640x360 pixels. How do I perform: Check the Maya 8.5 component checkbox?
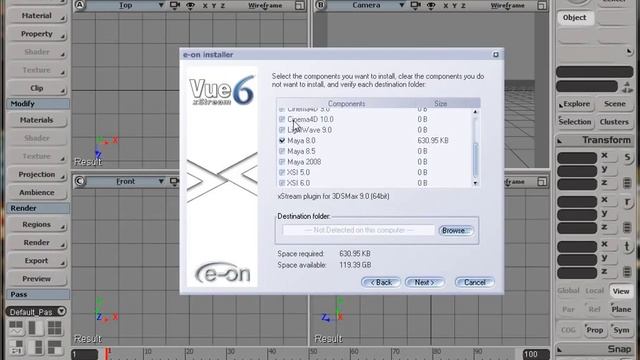[282, 151]
